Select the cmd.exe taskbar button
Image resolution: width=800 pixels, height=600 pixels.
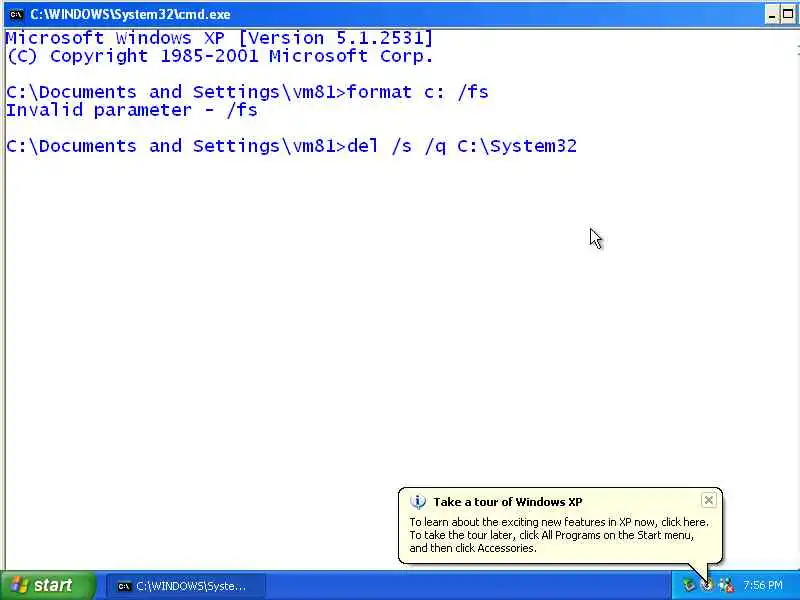186,586
